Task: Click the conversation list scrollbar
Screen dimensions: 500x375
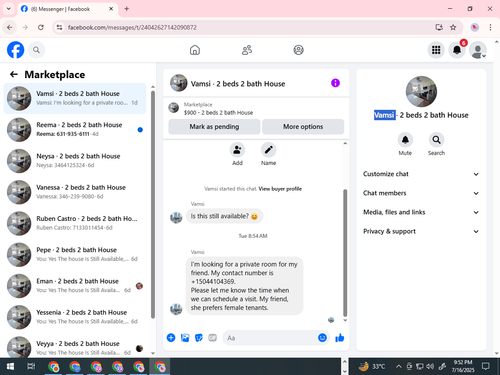Action: click(x=153, y=204)
